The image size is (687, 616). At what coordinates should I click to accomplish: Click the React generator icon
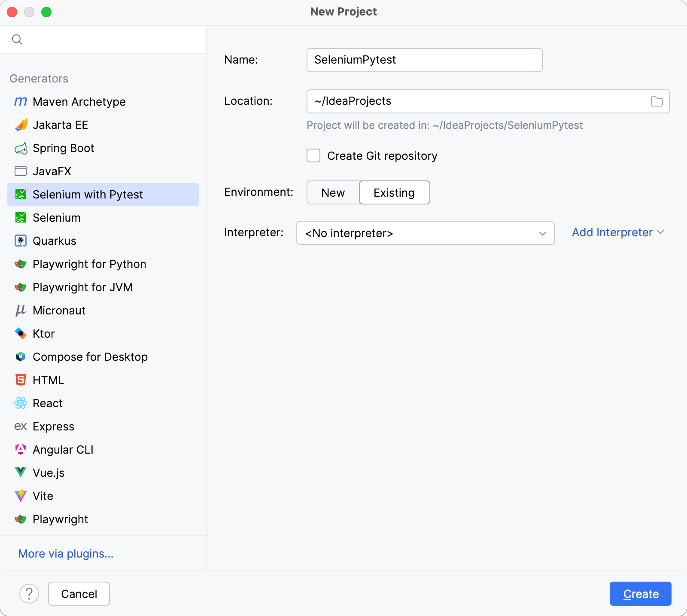[21, 403]
